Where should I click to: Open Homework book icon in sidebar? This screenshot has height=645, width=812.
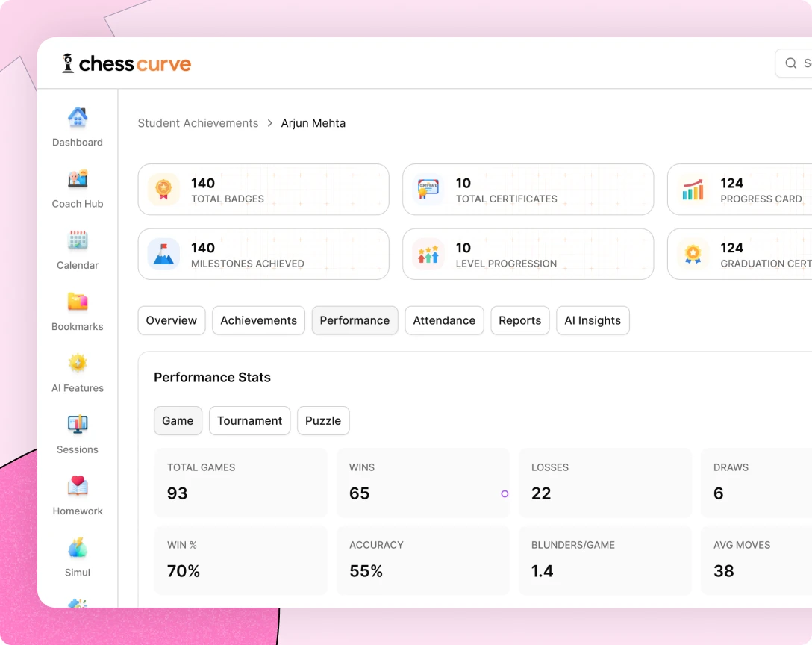[x=78, y=485]
